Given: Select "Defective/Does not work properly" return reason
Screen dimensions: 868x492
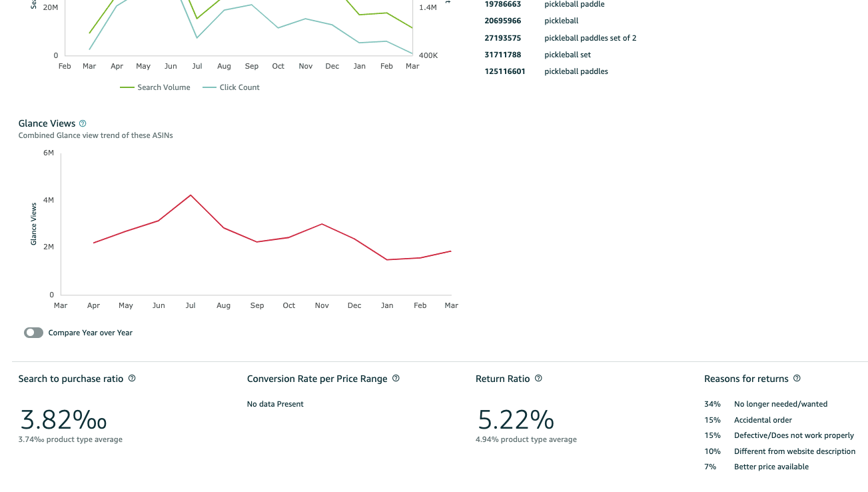Looking at the screenshot, I should 793,435.
